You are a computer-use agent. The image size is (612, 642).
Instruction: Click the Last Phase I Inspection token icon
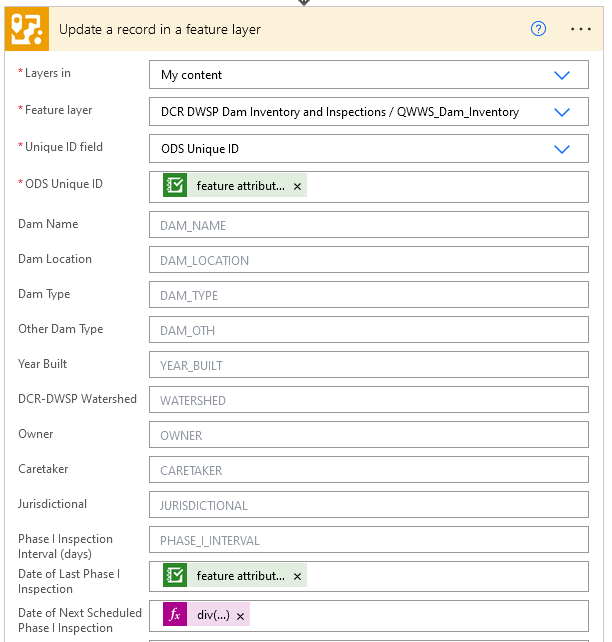pyautogui.click(x=175, y=575)
